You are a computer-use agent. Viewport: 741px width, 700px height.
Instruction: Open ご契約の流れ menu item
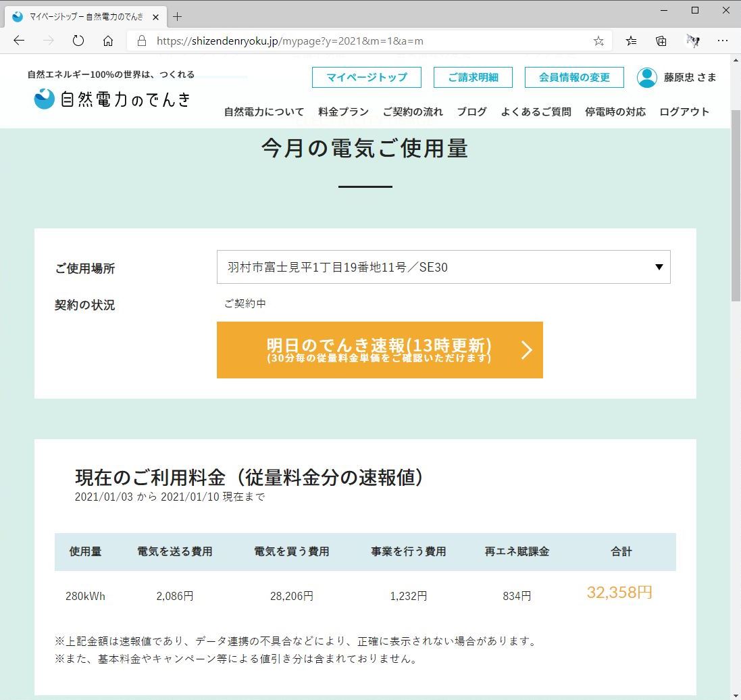(413, 112)
